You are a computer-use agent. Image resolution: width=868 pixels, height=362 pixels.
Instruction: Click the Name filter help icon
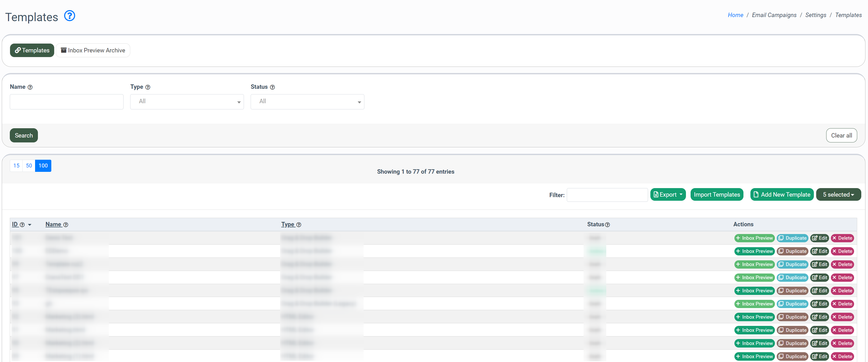coord(30,87)
